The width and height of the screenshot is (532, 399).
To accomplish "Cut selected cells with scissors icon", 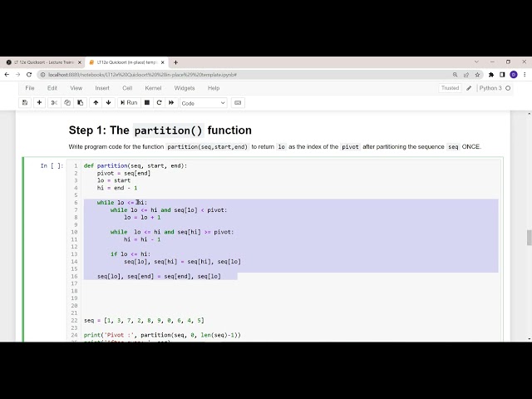I will coord(54,102).
